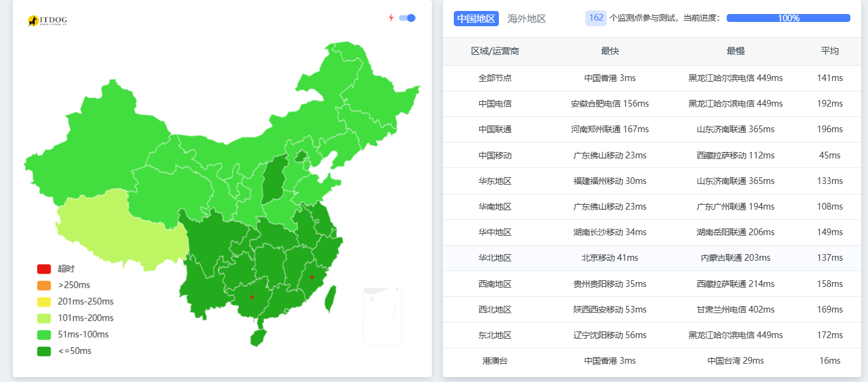
Task: Click the 广东广州联通 194ms cell
Action: (x=736, y=207)
